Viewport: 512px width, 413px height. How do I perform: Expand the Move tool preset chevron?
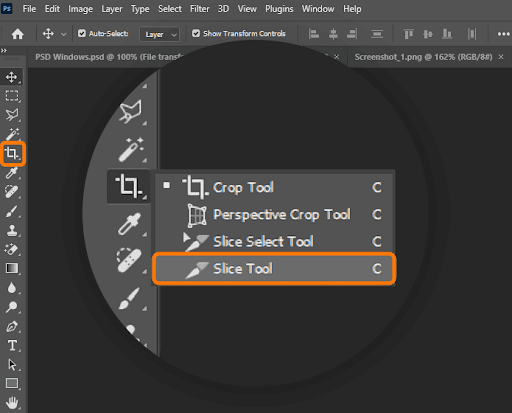(63, 34)
